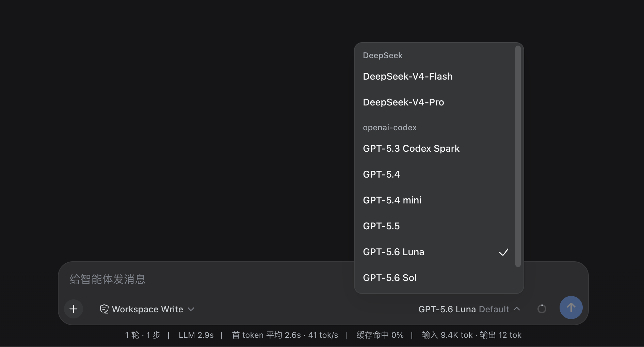The width and height of the screenshot is (644, 347).
Task: Click the checkmark beside GPT-5.6 Luna
Action: pyautogui.click(x=504, y=252)
